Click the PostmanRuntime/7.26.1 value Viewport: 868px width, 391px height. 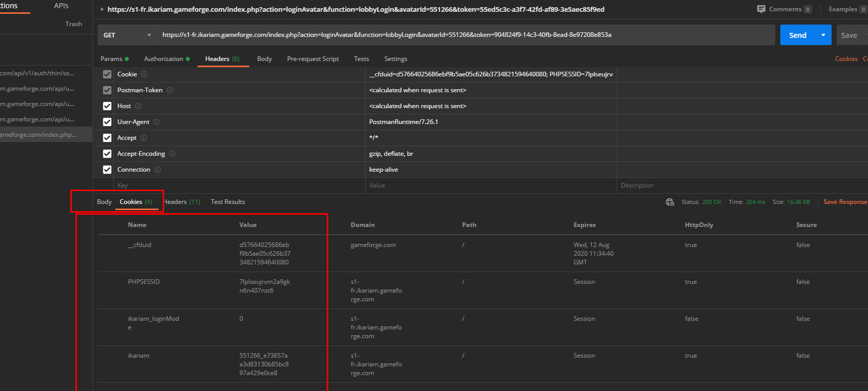click(403, 122)
